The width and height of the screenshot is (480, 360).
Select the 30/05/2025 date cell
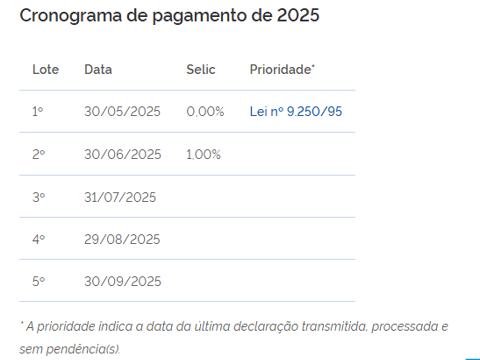click(122, 111)
